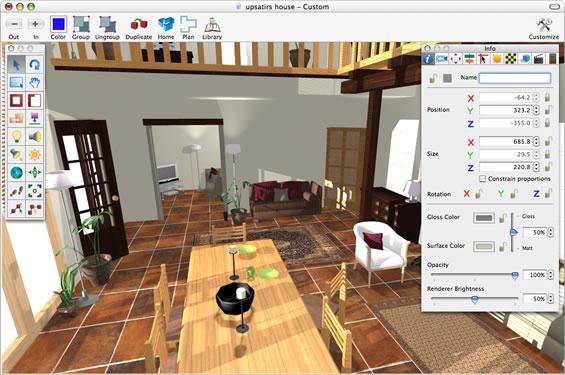Select the arrow selection tool
565x375 pixels.
[16, 64]
